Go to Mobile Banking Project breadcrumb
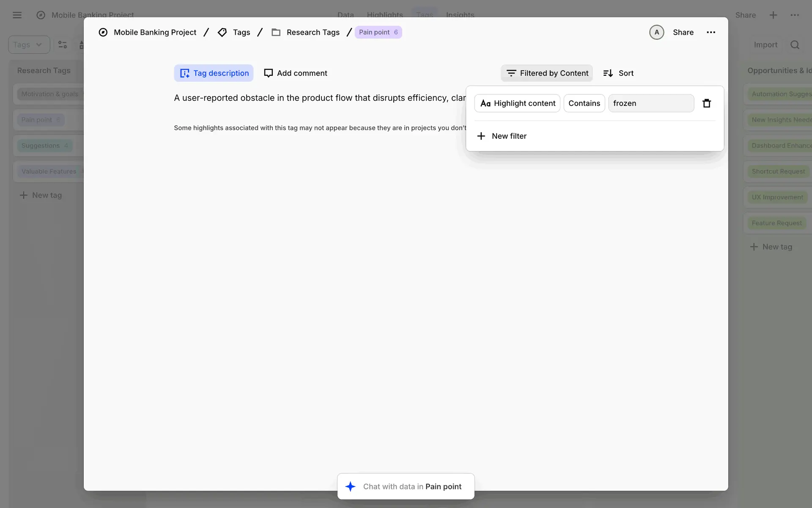 (x=155, y=33)
